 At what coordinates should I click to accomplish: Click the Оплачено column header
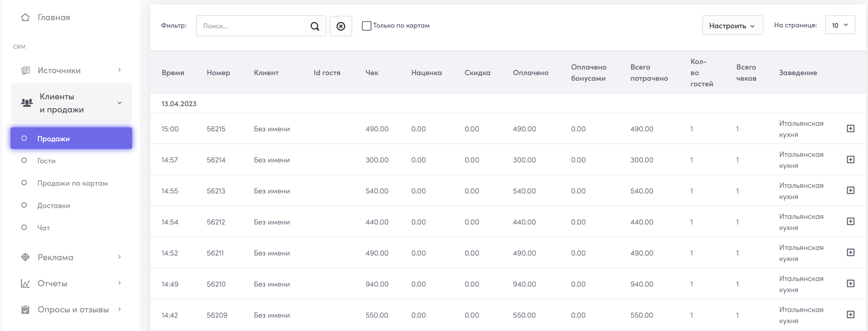[x=530, y=73]
